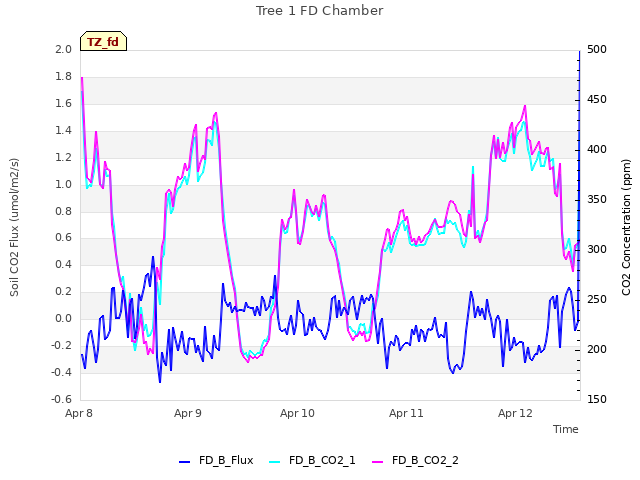
Task: Click the 1.8 left axis tick label
Action: pyautogui.click(x=63, y=76)
